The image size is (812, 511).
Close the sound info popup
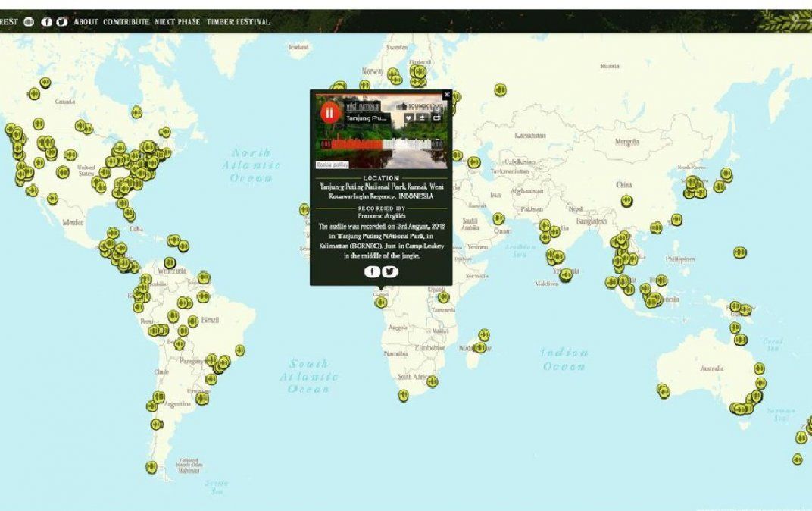coord(447,95)
